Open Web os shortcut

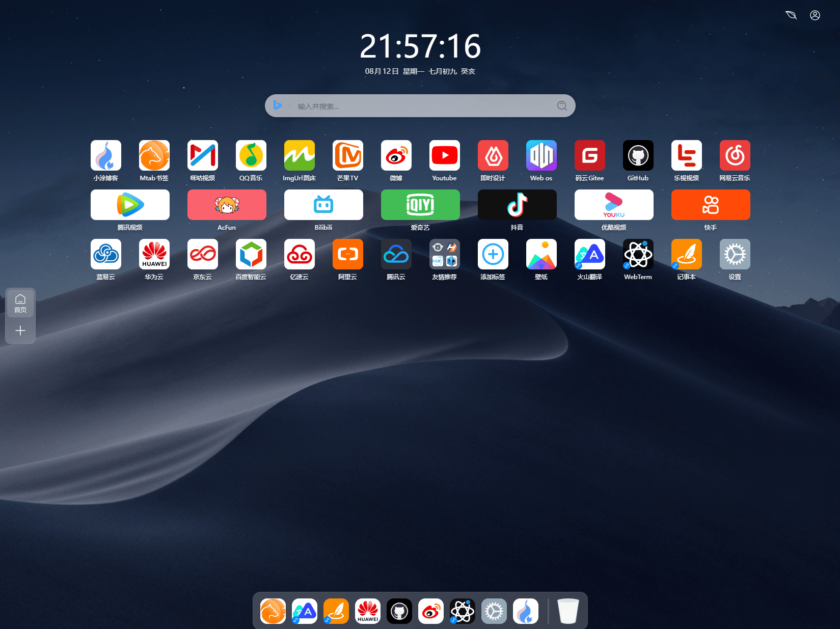click(x=541, y=155)
